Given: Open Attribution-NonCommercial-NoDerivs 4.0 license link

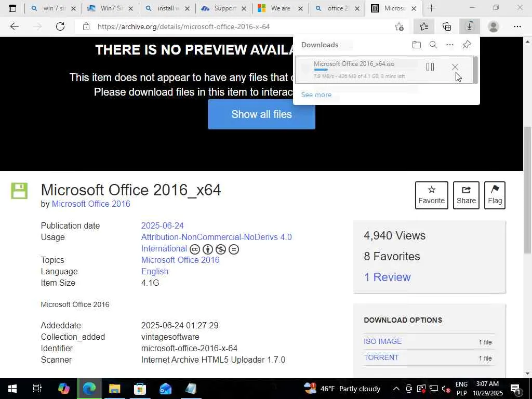Looking at the screenshot, I should (217, 237).
